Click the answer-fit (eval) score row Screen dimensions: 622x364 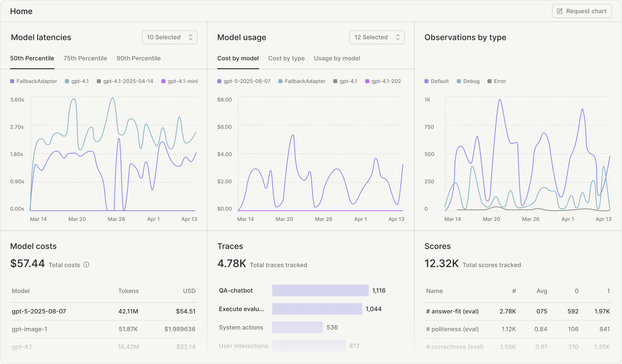pos(518,311)
